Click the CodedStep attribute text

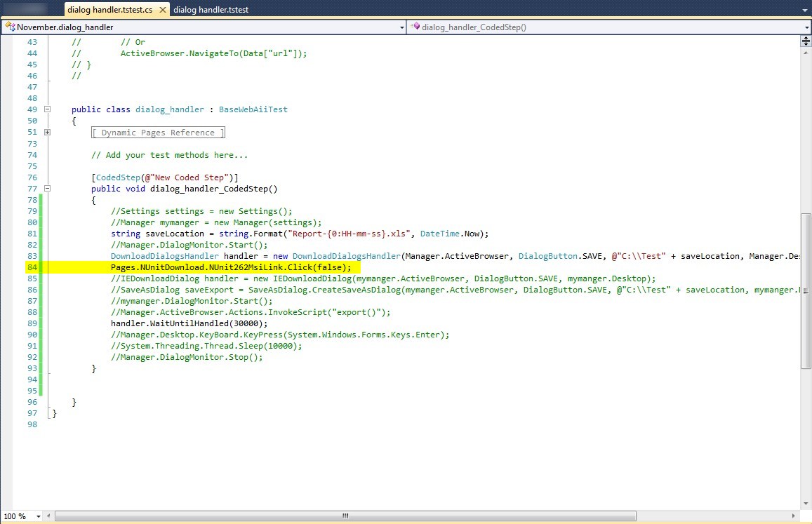(118, 177)
